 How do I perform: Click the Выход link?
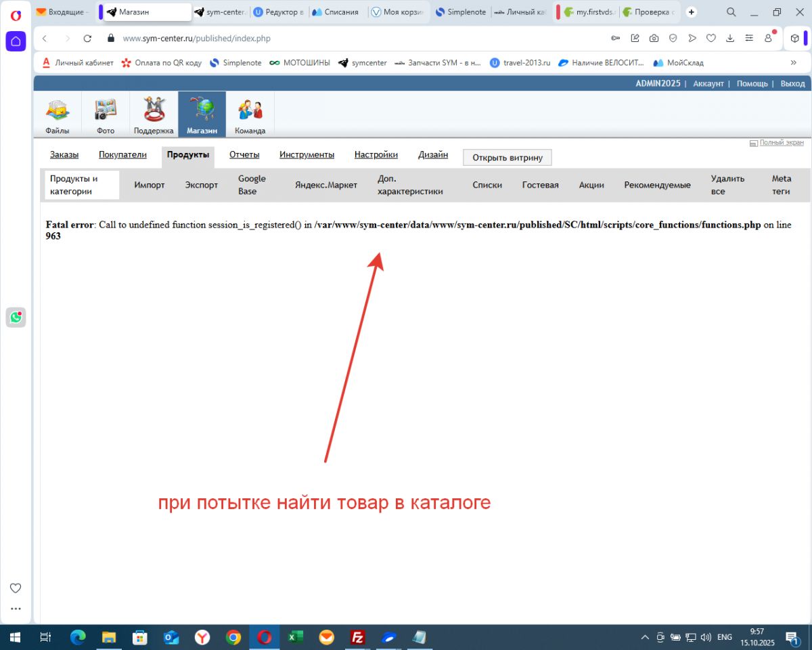click(792, 83)
